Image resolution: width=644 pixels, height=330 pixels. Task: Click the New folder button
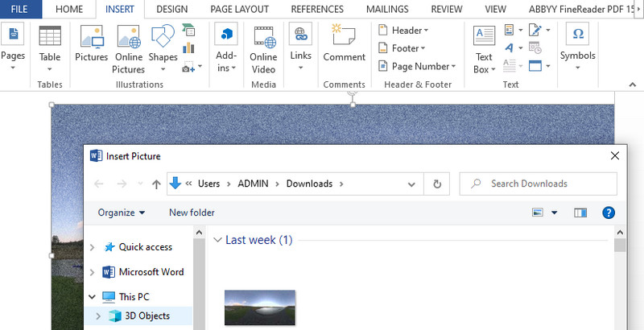tap(192, 212)
